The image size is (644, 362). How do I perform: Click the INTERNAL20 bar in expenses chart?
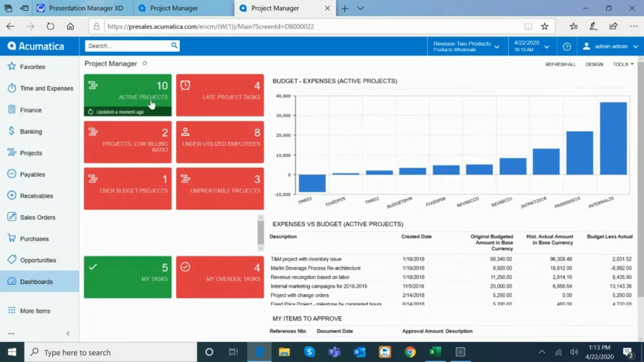coord(613,138)
